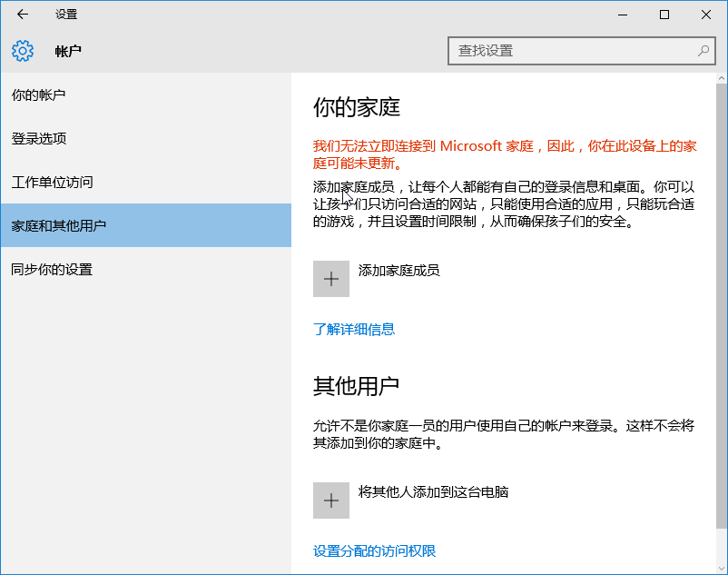
Task: Open the 设置分配的访问权限 link
Action: pos(374,550)
